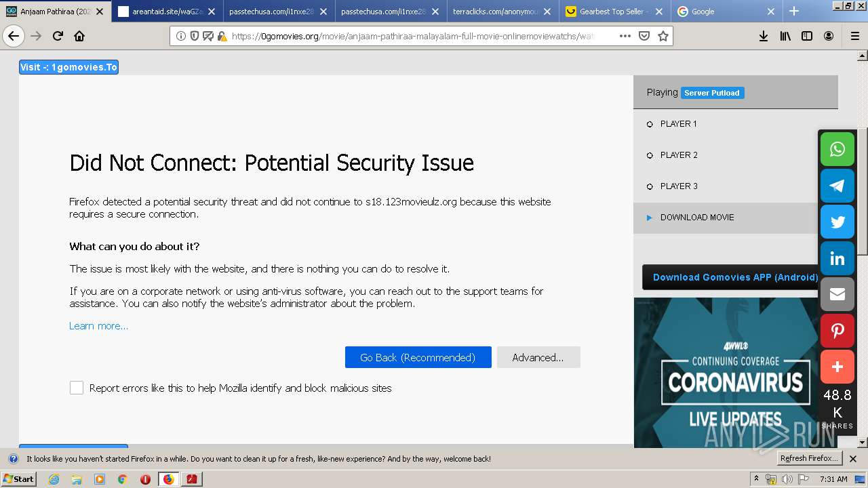Click the Refresh Firefox… button
This screenshot has height=488, width=868.
click(809, 458)
